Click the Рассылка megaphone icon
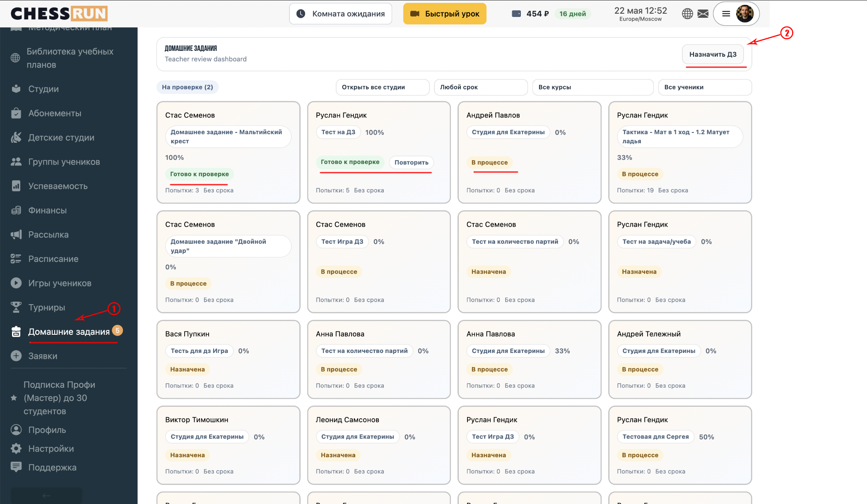This screenshot has width=867, height=504. [x=16, y=235]
